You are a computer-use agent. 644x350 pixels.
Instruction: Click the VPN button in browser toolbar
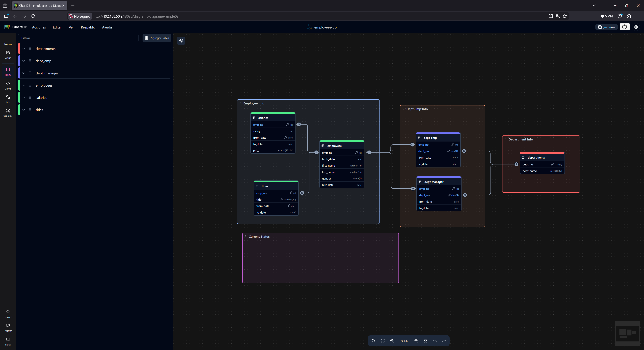607,16
